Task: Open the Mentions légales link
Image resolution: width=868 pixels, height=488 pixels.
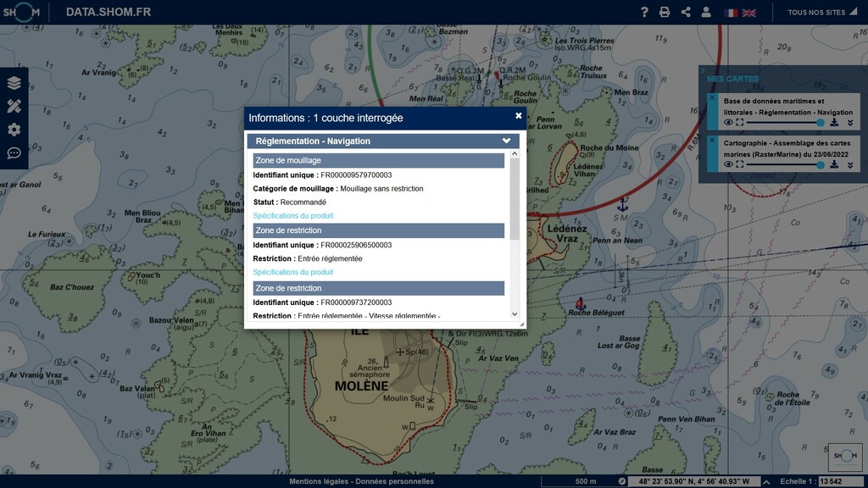Action: (x=319, y=481)
